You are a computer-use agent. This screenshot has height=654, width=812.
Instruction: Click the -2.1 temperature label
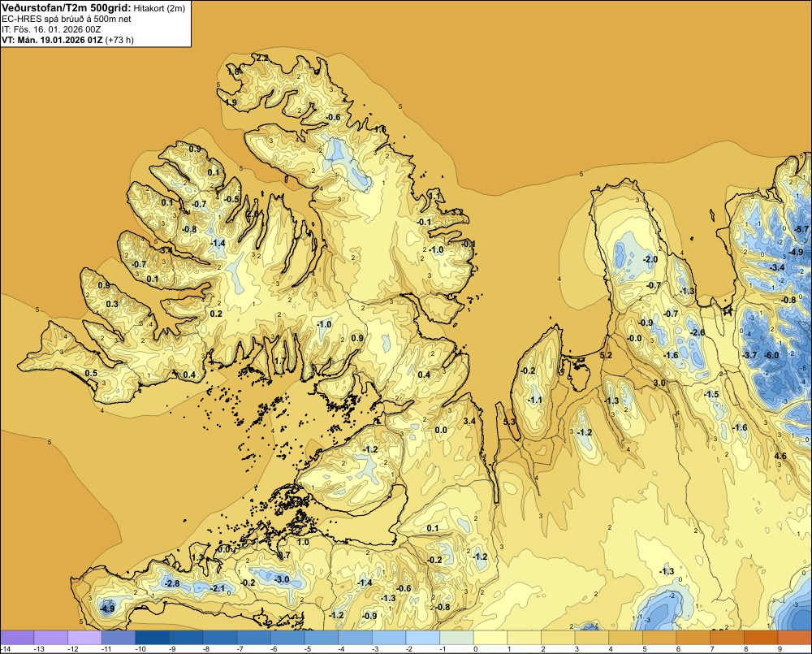218,588
